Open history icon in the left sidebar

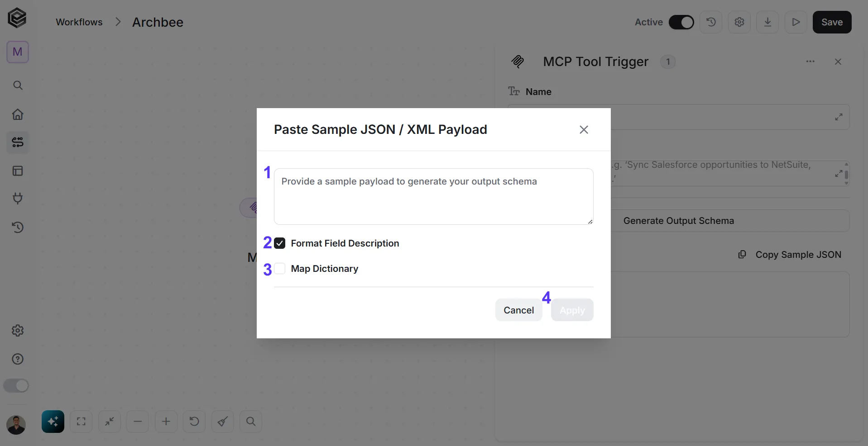click(18, 227)
